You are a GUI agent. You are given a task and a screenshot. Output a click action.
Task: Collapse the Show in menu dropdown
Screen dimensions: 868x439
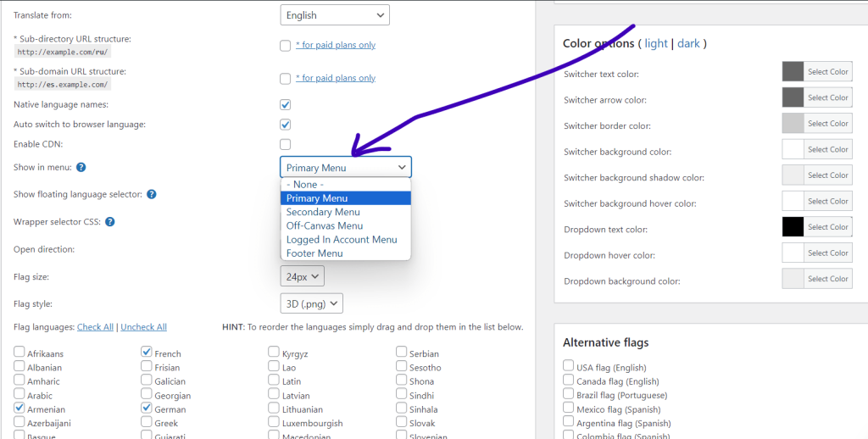click(x=346, y=167)
